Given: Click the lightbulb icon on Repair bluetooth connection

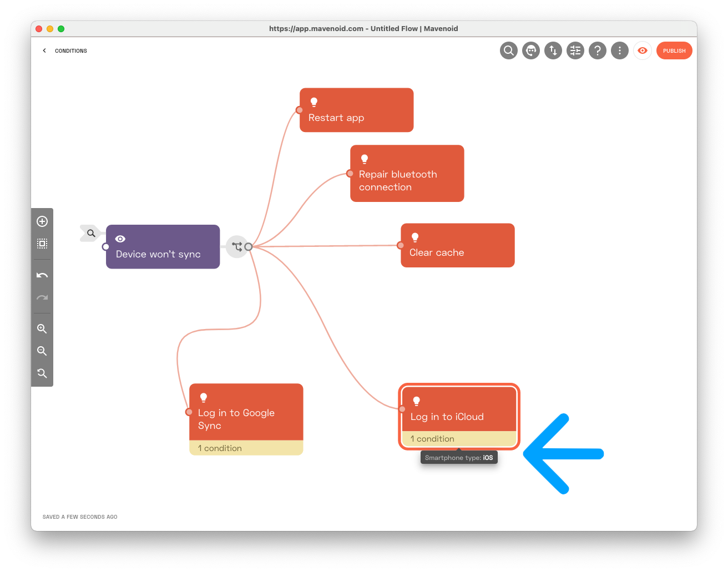Looking at the screenshot, I should click(365, 159).
